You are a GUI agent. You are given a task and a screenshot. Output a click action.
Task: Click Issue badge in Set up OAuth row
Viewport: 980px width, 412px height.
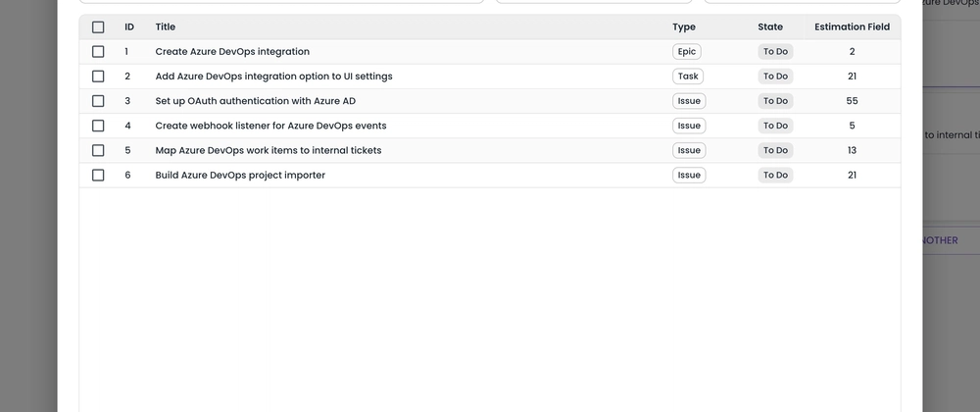pos(689,101)
